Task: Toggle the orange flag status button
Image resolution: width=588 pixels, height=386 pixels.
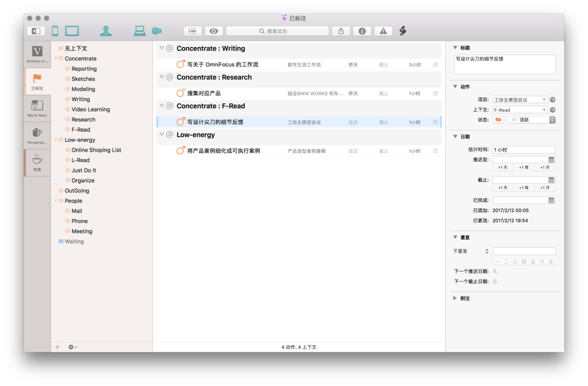Action: click(498, 120)
